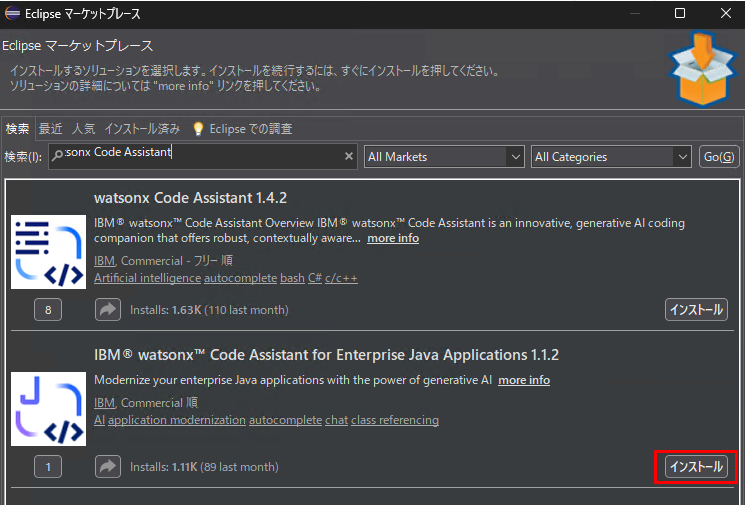
Task: Click the Installs: 1.63K text
Action: click(x=209, y=310)
